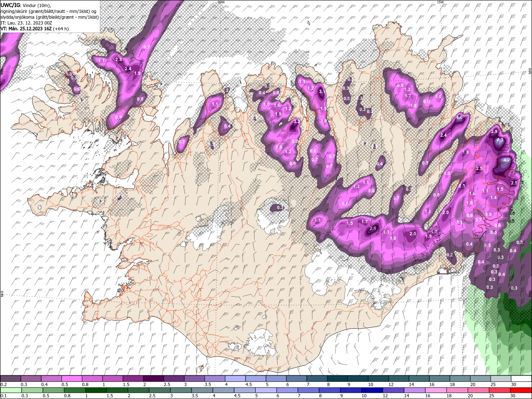Image resolution: width=532 pixels, height=399 pixels.
Task: Pick snow scale swatch between 0.5 and 0.8
Action: click(x=71, y=379)
